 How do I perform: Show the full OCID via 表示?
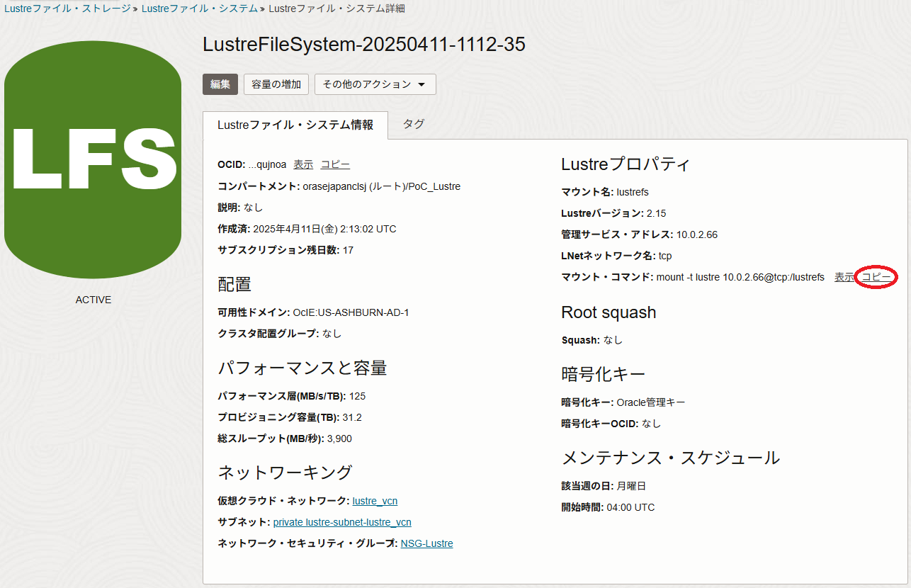[303, 164]
